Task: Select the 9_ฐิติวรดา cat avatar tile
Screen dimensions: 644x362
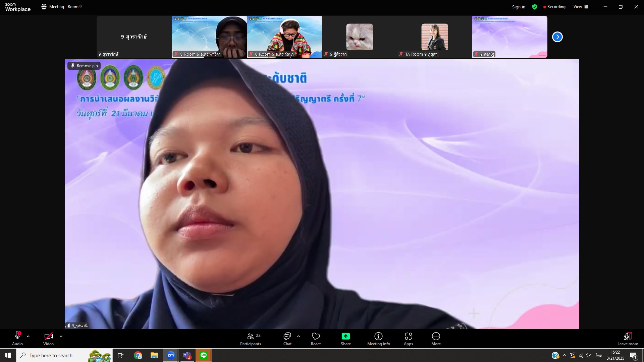Action: tap(360, 37)
